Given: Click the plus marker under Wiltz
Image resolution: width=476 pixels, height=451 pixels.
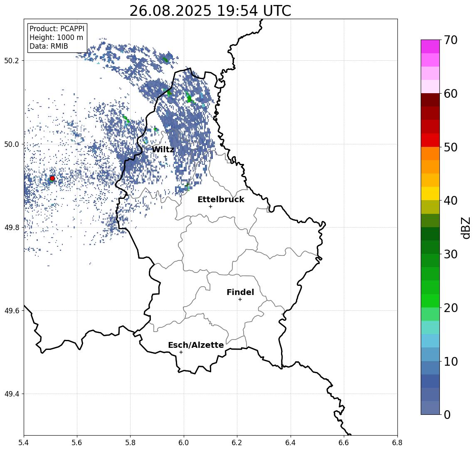Looking at the screenshot, I should [165, 157].
